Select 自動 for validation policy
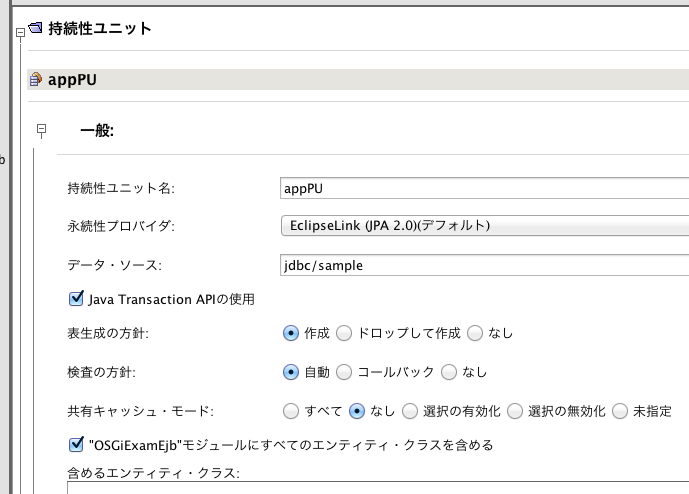Image resolution: width=689 pixels, height=494 pixels. (291, 372)
